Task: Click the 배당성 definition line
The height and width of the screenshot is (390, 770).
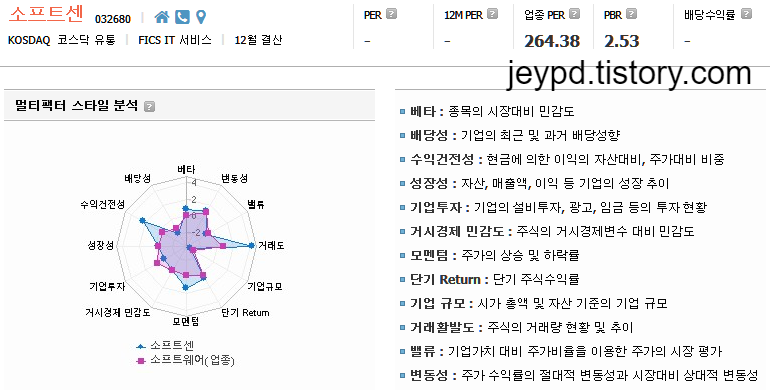Action: (x=510, y=136)
